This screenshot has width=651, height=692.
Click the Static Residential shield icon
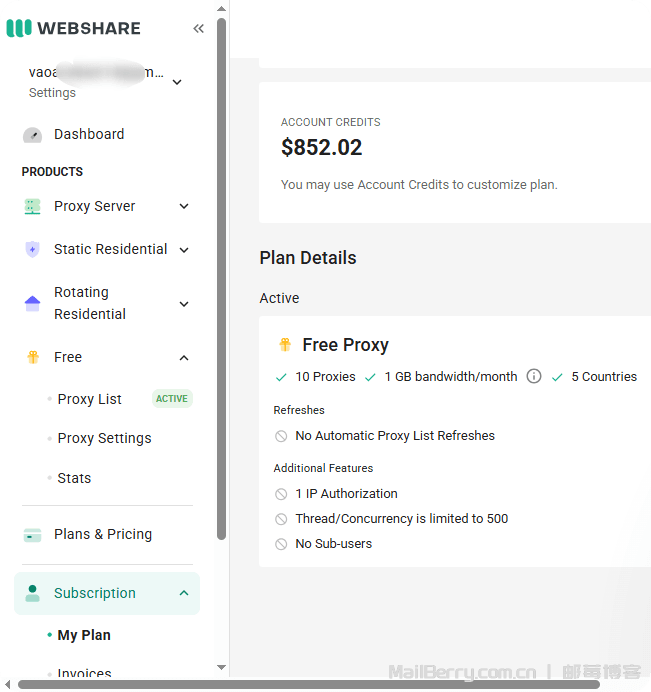click(x=32, y=250)
